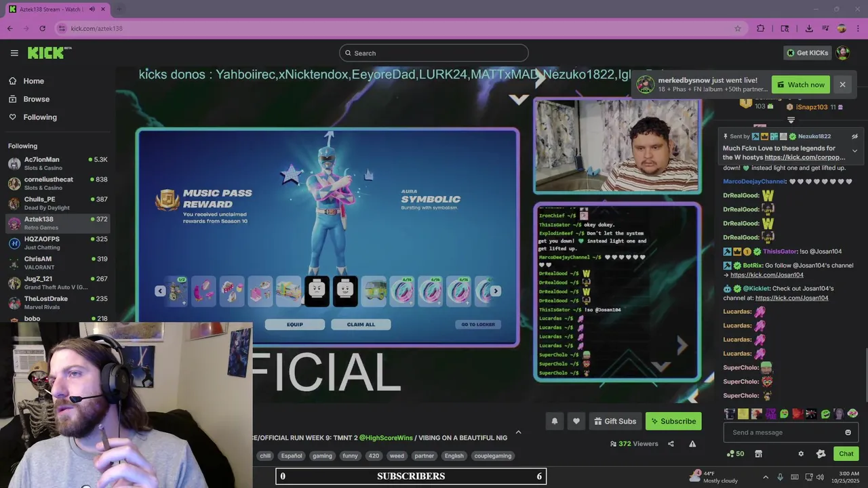Image resolution: width=868 pixels, height=488 pixels.
Task: Open JugZ_121 followed channel
Action: (x=58, y=283)
